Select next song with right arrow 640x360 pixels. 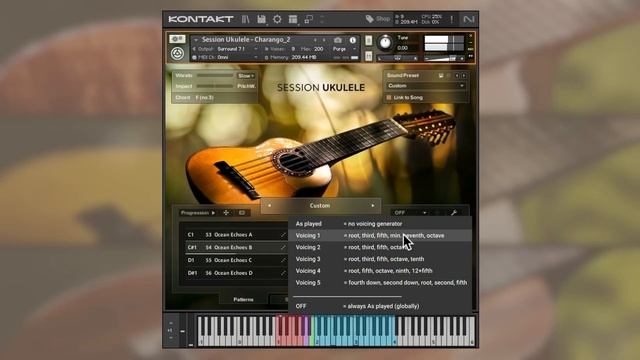(373, 206)
